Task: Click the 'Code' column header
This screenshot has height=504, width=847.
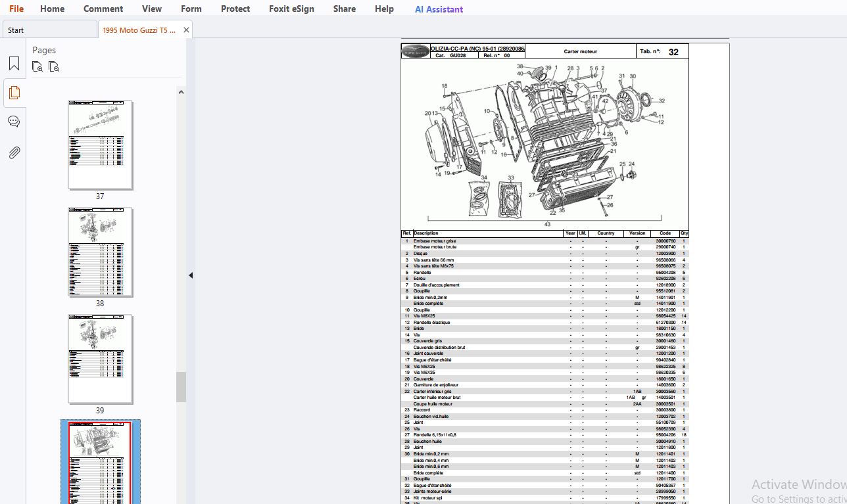Action: [x=665, y=233]
